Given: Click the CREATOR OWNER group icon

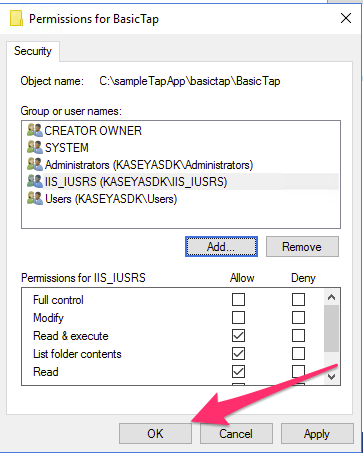Looking at the screenshot, I should pos(35,130).
